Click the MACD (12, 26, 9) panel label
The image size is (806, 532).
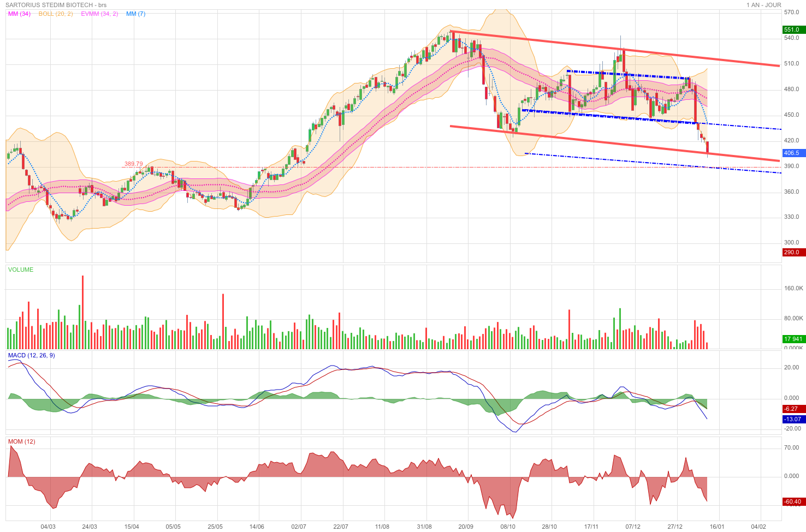31,355
